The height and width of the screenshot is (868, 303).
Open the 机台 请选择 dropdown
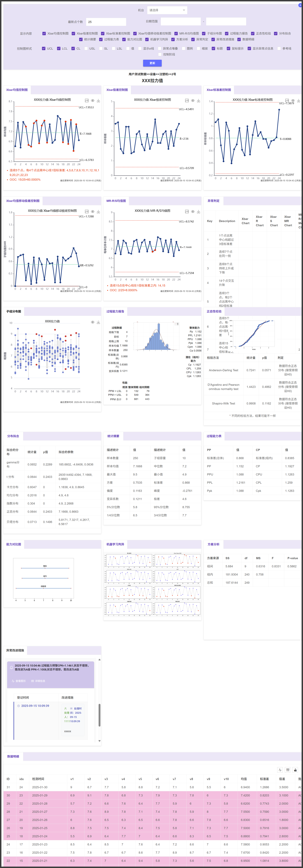167,10
